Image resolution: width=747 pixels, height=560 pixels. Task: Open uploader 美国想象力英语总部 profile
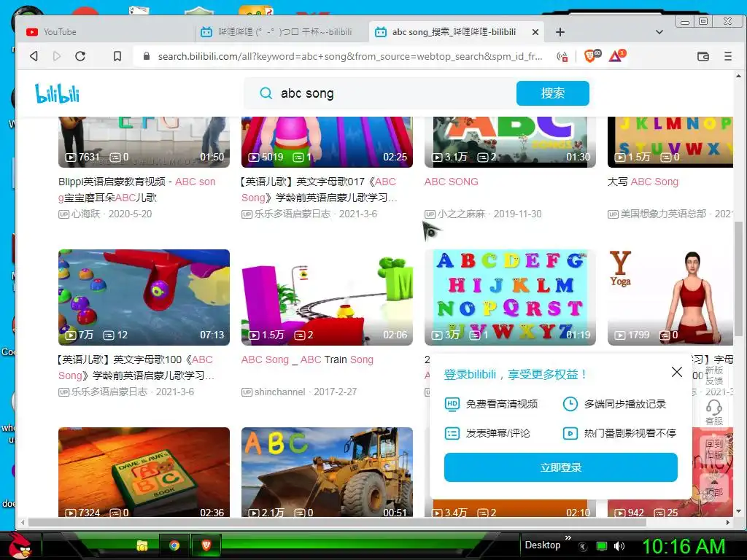click(x=663, y=214)
